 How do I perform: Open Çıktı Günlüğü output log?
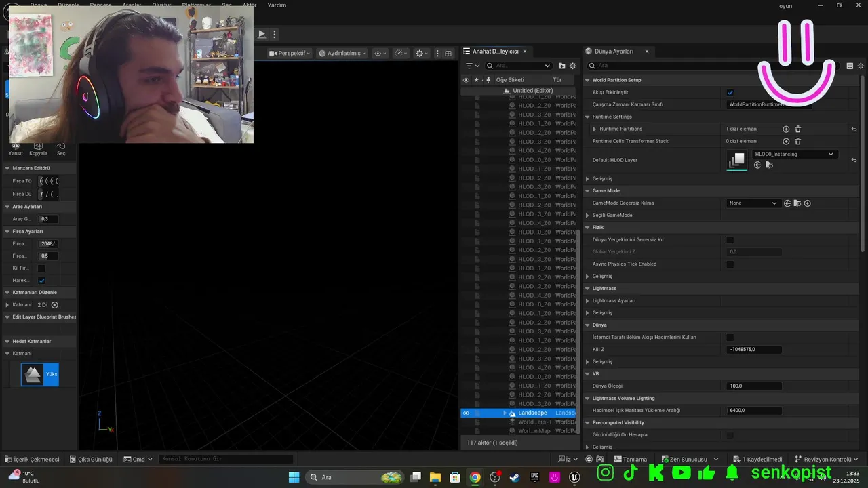click(90, 459)
